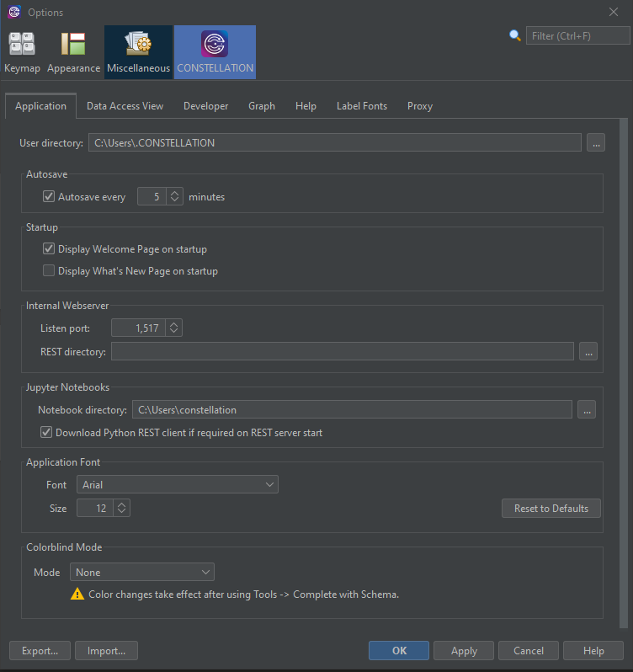Click the font Size spinner arrows
Image resolution: width=633 pixels, height=672 pixels.
pyautogui.click(x=121, y=508)
